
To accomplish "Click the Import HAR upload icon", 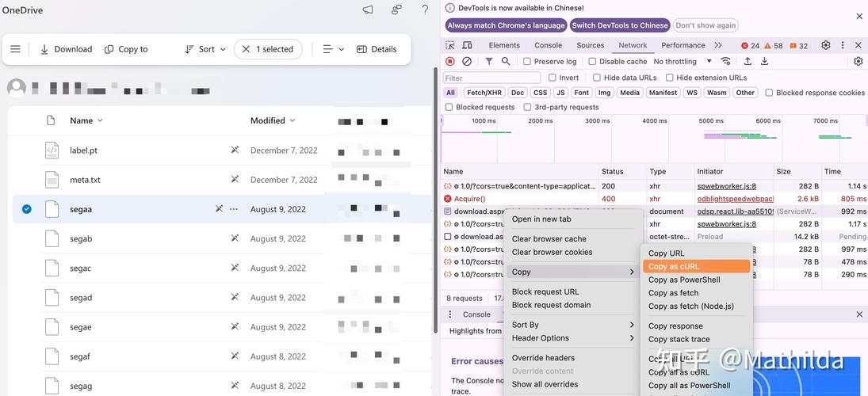I will tap(748, 62).
